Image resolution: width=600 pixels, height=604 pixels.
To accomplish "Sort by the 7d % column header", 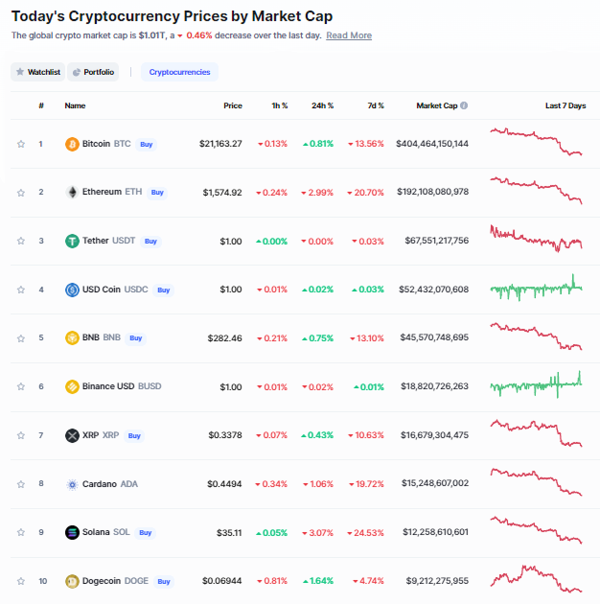I will [375, 106].
